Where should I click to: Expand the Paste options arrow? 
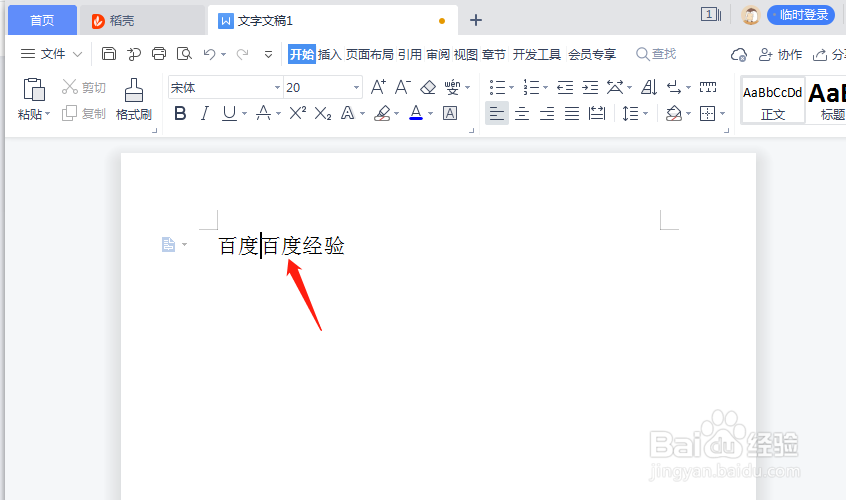click(47, 114)
